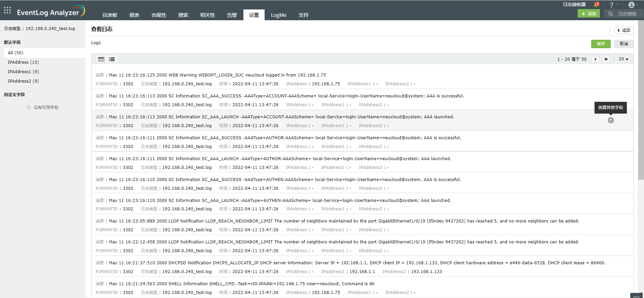Open the 搜索 tab
This screenshot has width=644, height=298.
coord(183,15)
